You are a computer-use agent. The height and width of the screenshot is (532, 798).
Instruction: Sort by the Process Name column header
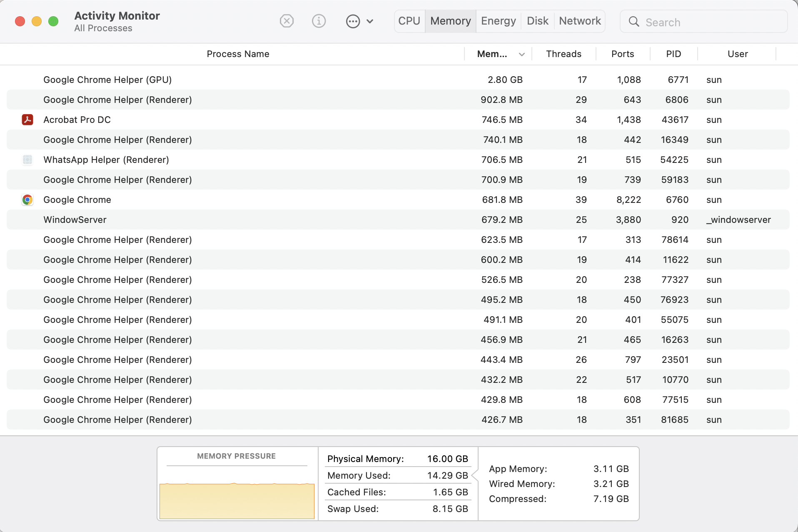pos(238,54)
